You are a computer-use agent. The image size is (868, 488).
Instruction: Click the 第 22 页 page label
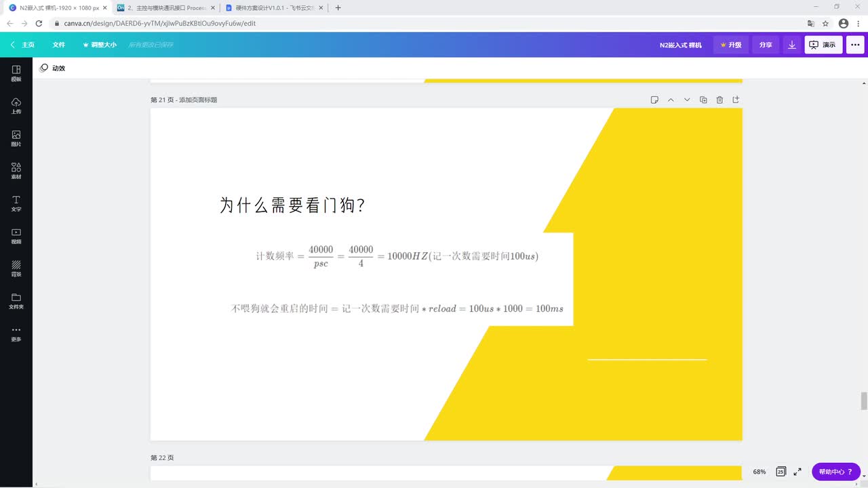[162, 458]
